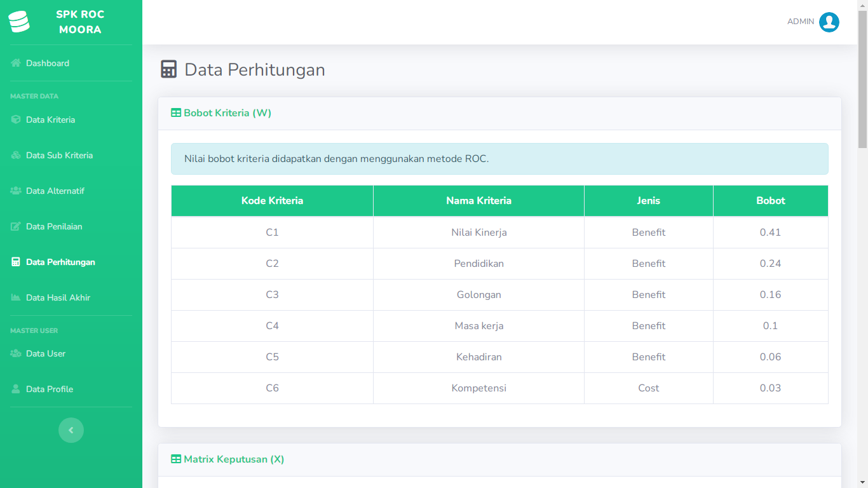
Task: Click the 0.24 weight value
Action: (771, 264)
